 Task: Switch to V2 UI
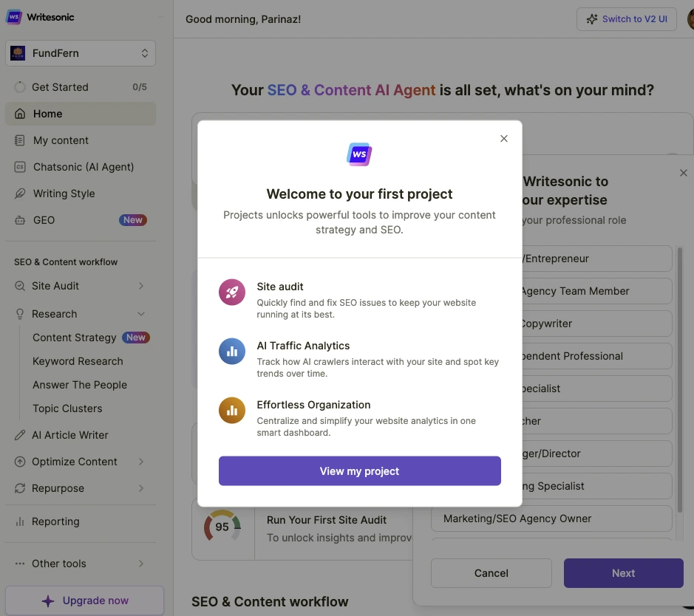(x=627, y=19)
